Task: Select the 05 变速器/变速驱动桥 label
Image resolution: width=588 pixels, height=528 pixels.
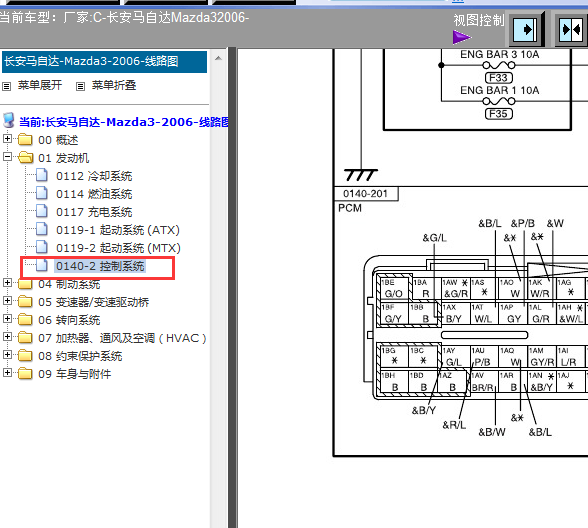Action: 94,302
